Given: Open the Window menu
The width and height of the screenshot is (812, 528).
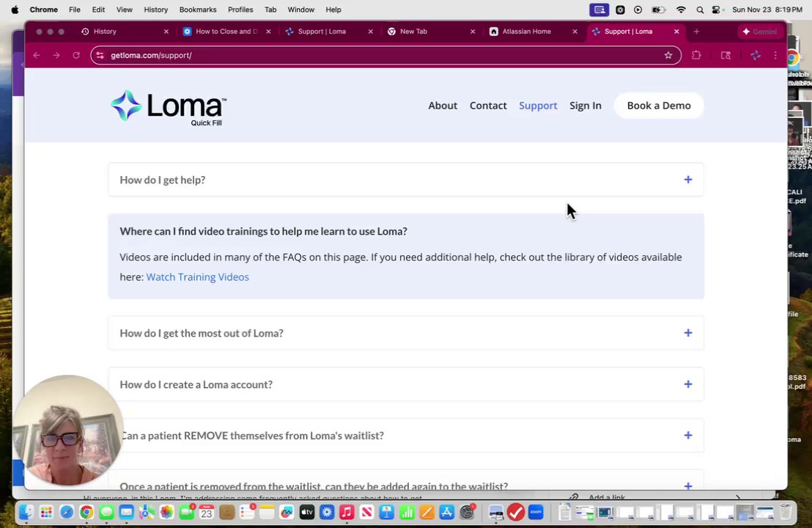Looking at the screenshot, I should [x=301, y=10].
